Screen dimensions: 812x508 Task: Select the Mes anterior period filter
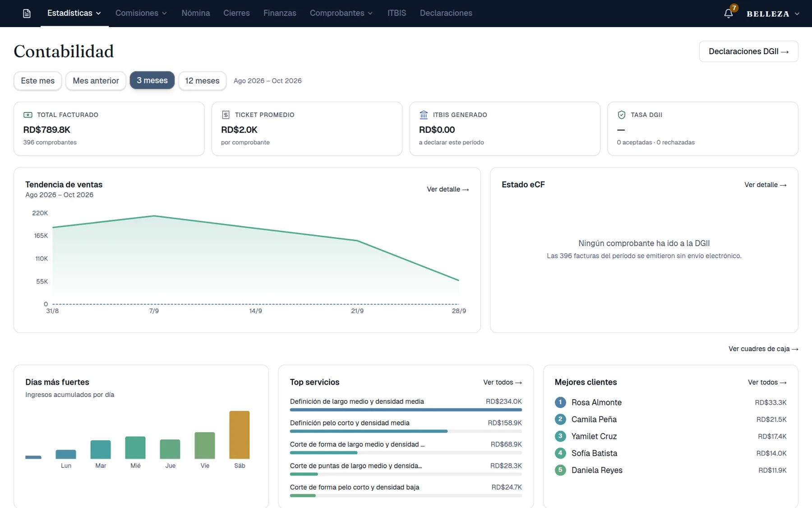[x=96, y=81]
